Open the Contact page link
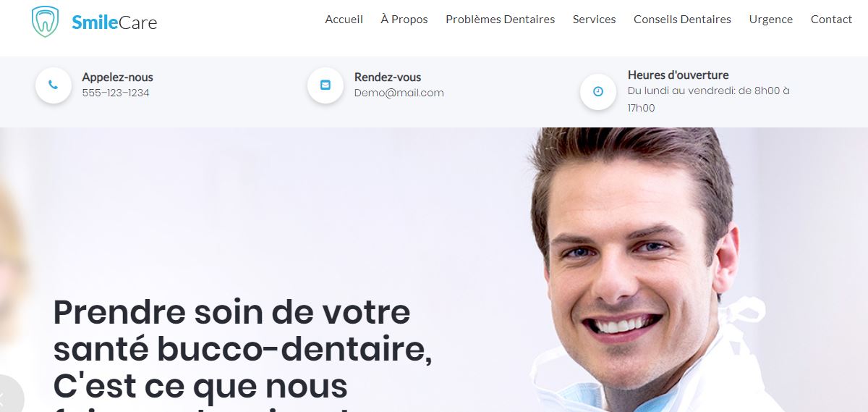 tap(832, 20)
